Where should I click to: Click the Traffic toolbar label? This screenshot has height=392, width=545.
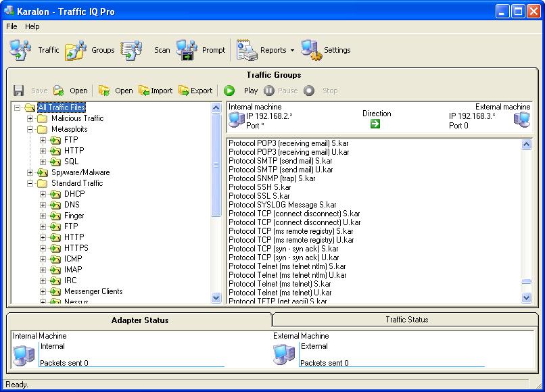pos(48,50)
